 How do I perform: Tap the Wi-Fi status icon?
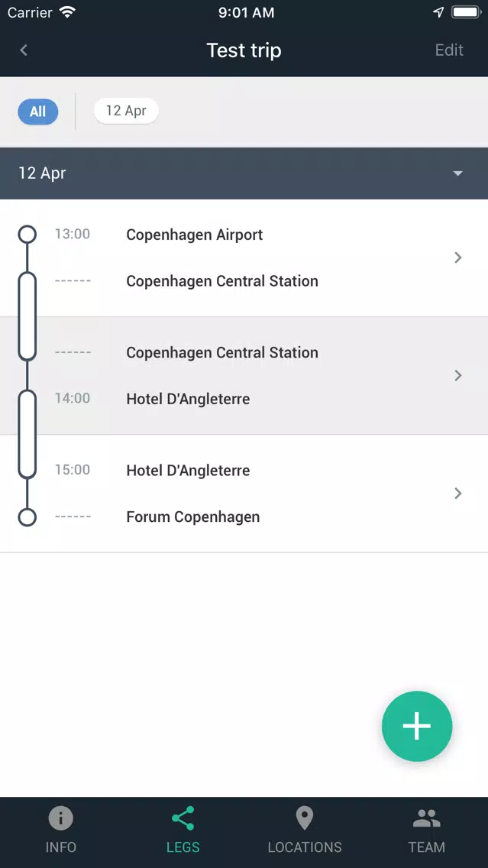click(67, 12)
